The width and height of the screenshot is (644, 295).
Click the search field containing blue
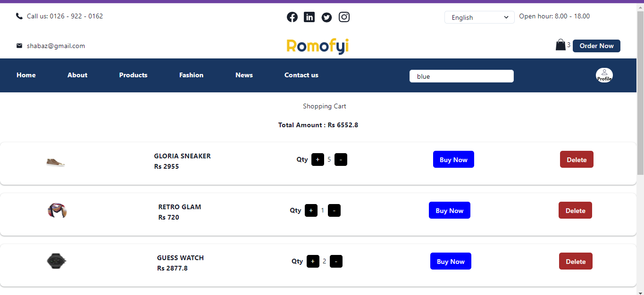pyautogui.click(x=461, y=76)
